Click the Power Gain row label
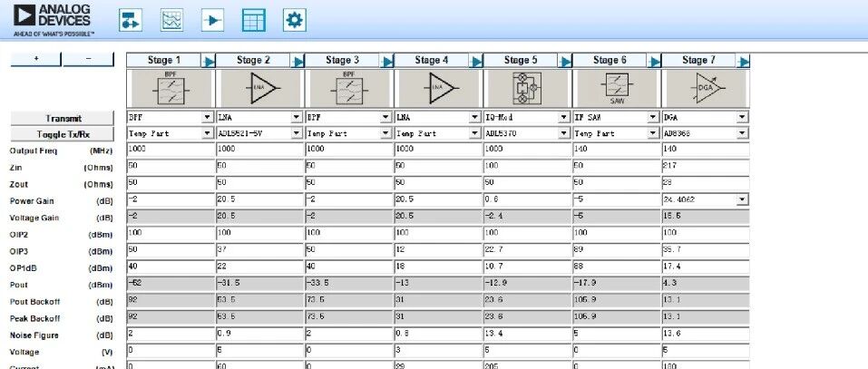This screenshot has width=868, height=369. point(32,201)
